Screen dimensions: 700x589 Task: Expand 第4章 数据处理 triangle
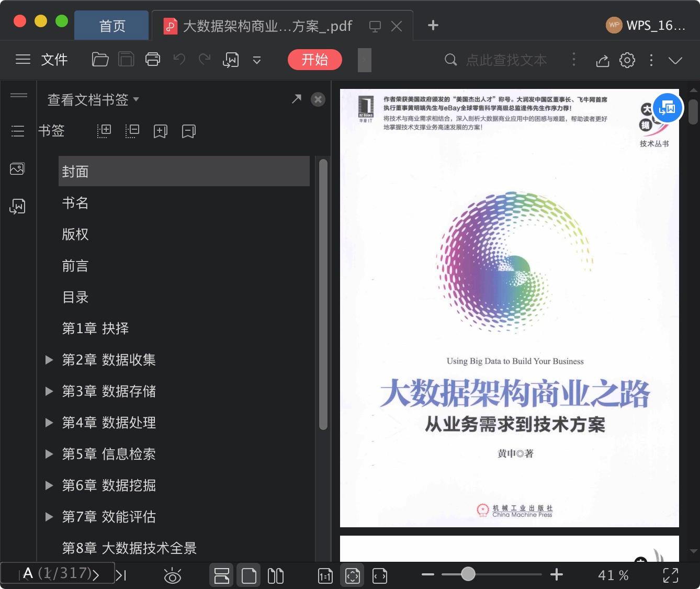point(49,423)
